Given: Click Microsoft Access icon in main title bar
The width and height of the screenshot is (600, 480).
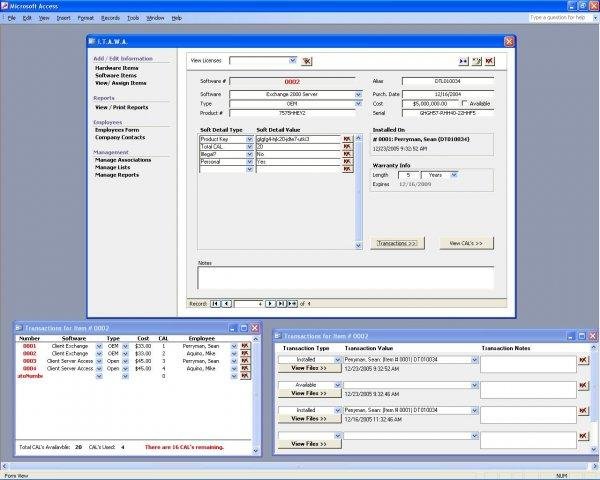Looking at the screenshot, I should click(x=5, y=6).
